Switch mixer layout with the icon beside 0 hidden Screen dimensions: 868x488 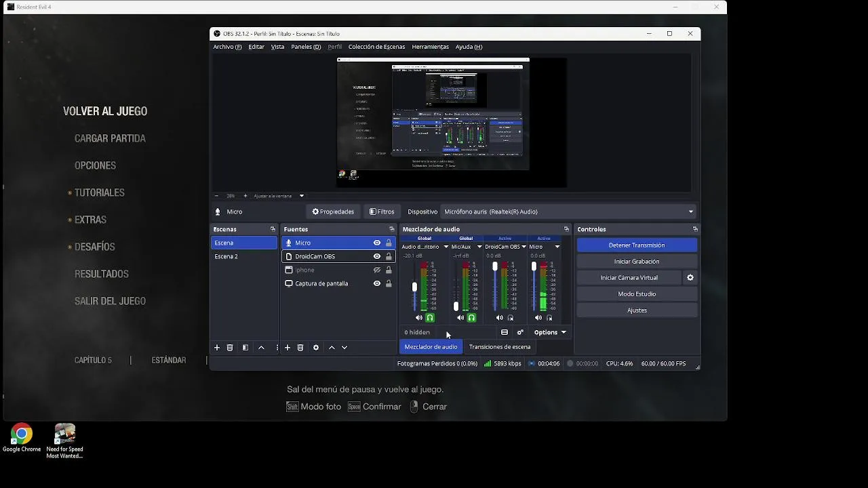504,332
